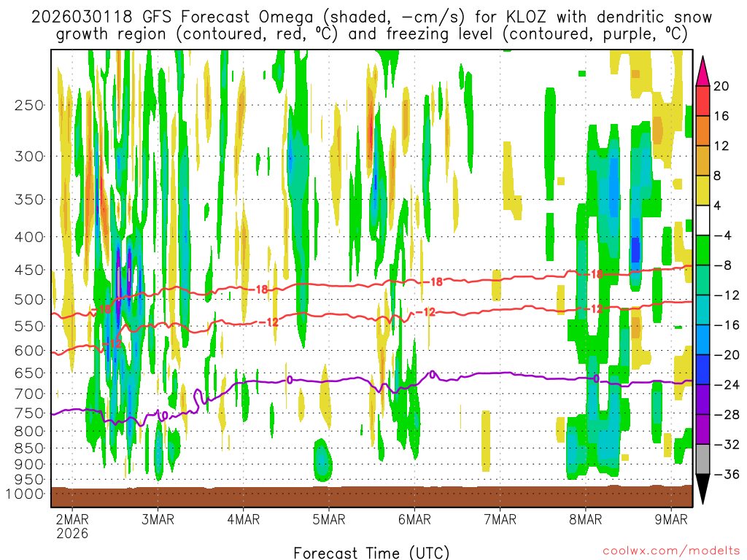Click the -12 contour label near 8MAR
This screenshot has height=560, width=747.
click(594, 309)
